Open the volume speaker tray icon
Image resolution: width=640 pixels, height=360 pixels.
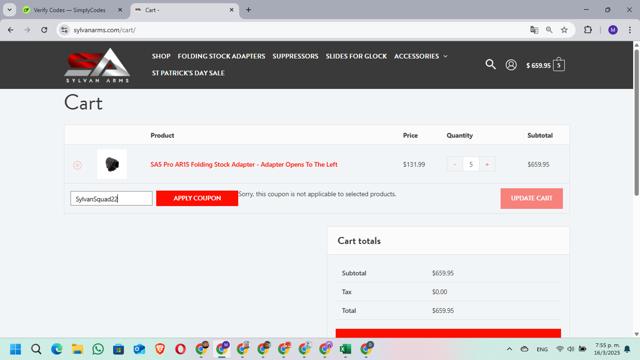pyautogui.click(x=571, y=349)
